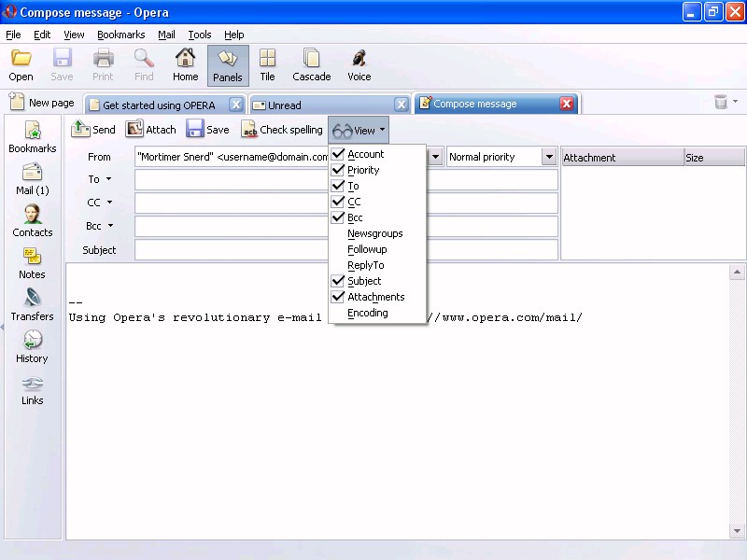Viewport: 747px width, 560px height.
Task: Click the Voice toolbar icon
Action: click(x=359, y=60)
